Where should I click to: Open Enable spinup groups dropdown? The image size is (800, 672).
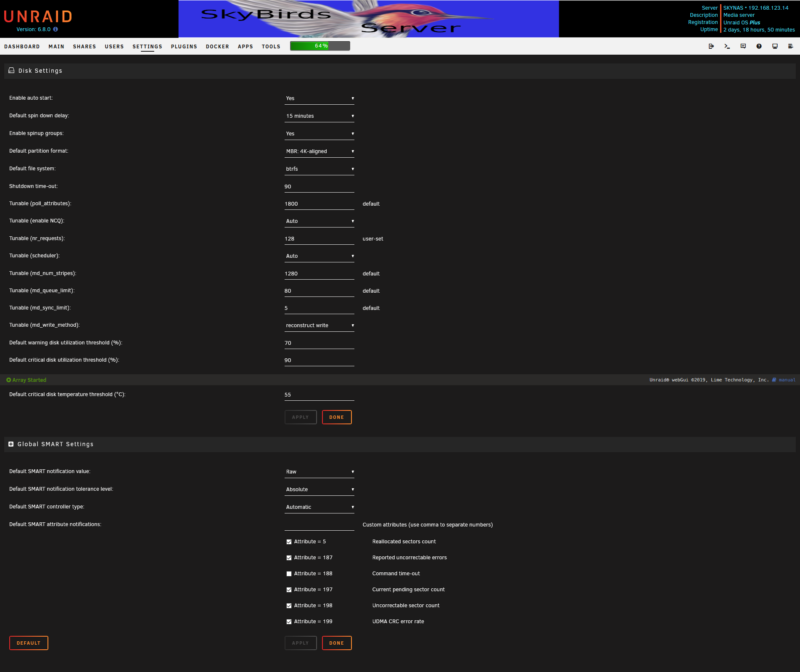pyautogui.click(x=319, y=134)
